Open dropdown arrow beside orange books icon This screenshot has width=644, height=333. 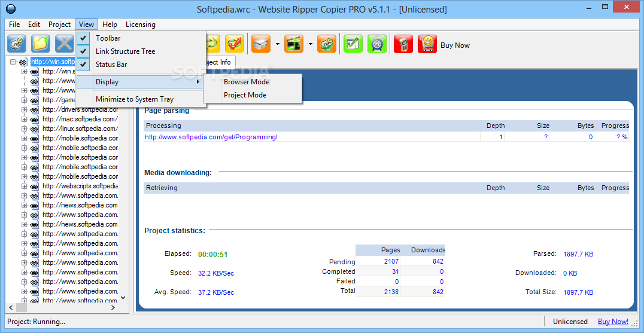278,44
